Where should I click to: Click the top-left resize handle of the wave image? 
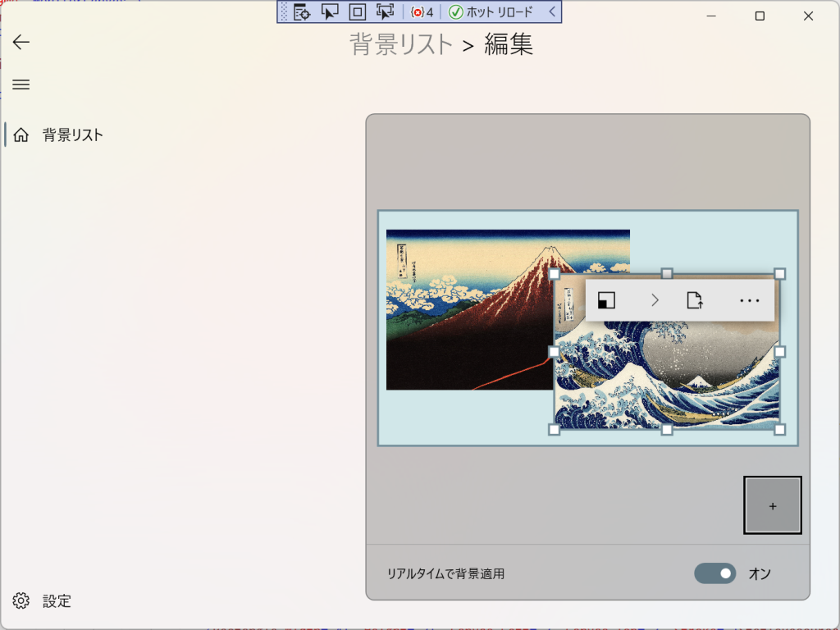click(555, 274)
